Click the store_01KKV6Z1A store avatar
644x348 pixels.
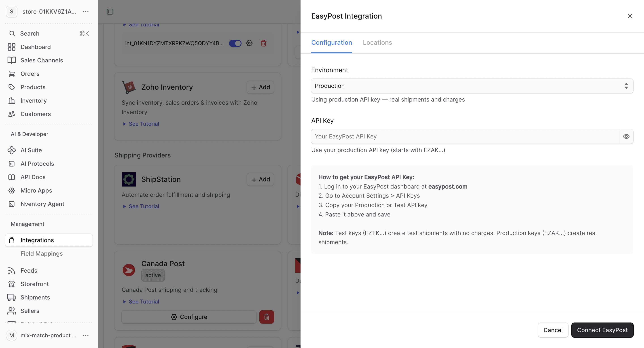coord(11,11)
